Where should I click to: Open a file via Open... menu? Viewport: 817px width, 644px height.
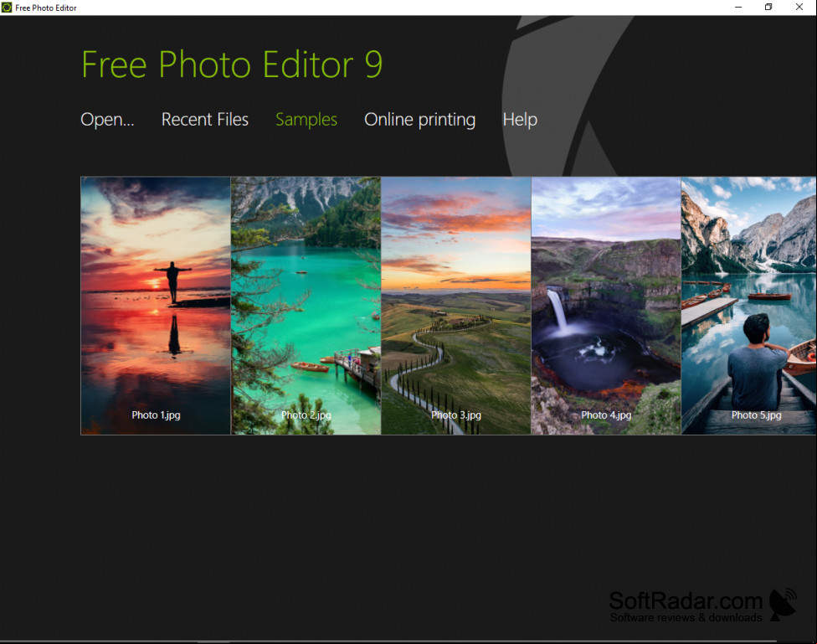pos(107,120)
